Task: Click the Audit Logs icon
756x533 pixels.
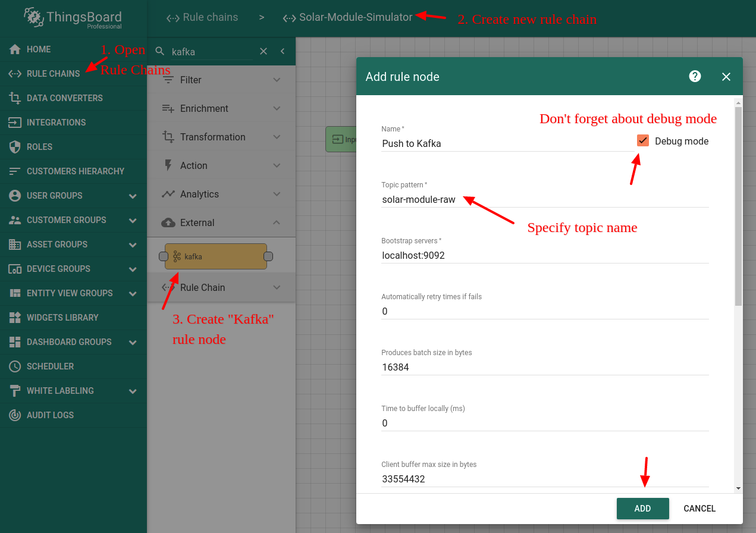Action: point(15,415)
